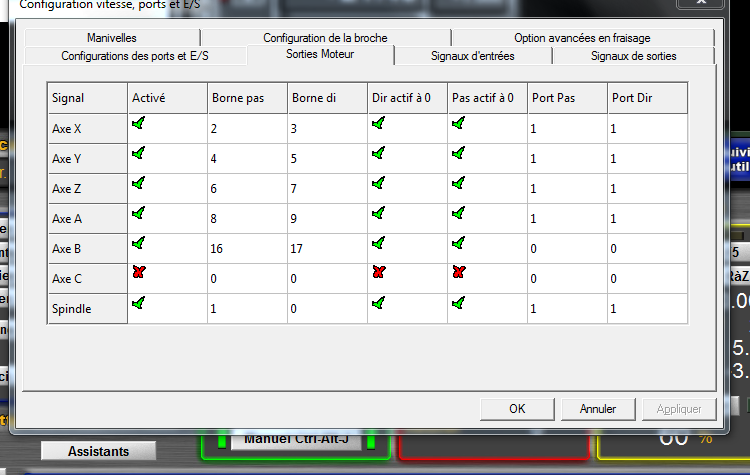The height and width of the screenshot is (475, 750).
Task: Toggle Axe C Pas actif à 0 cross
Action: 458,273
